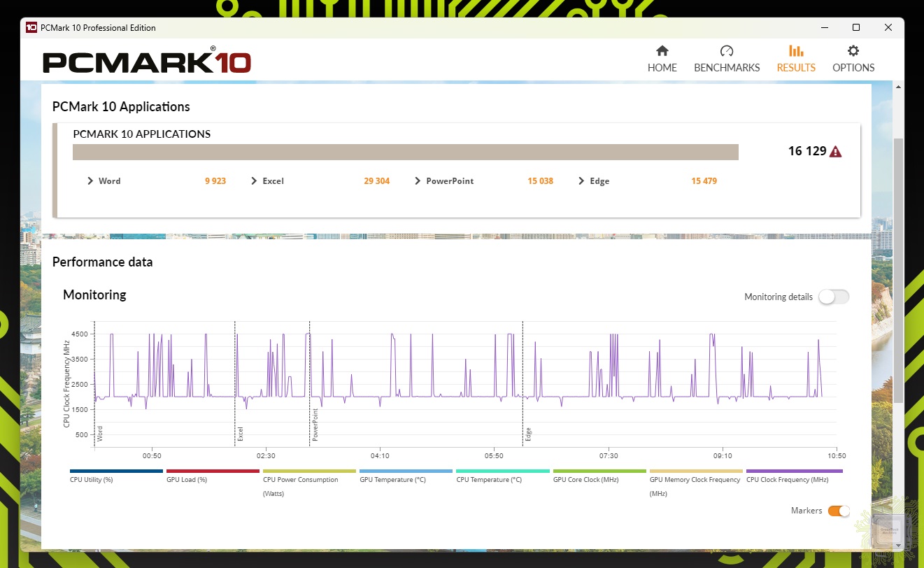The height and width of the screenshot is (568, 924).
Task: Click the Edge score 15 479
Action: point(704,181)
